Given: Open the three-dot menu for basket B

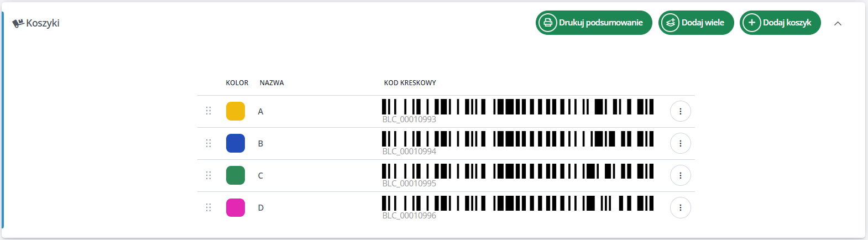Looking at the screenshot, I should pos(680,143).
